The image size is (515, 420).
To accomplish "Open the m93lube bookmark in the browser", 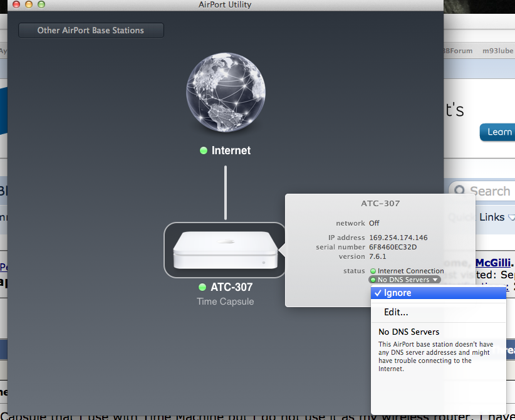I will (x=497, y=51).
